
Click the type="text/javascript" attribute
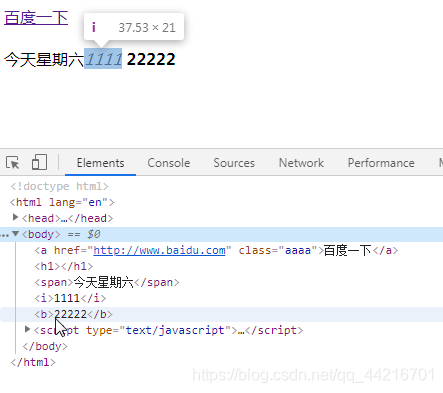(x=158, y=330)
